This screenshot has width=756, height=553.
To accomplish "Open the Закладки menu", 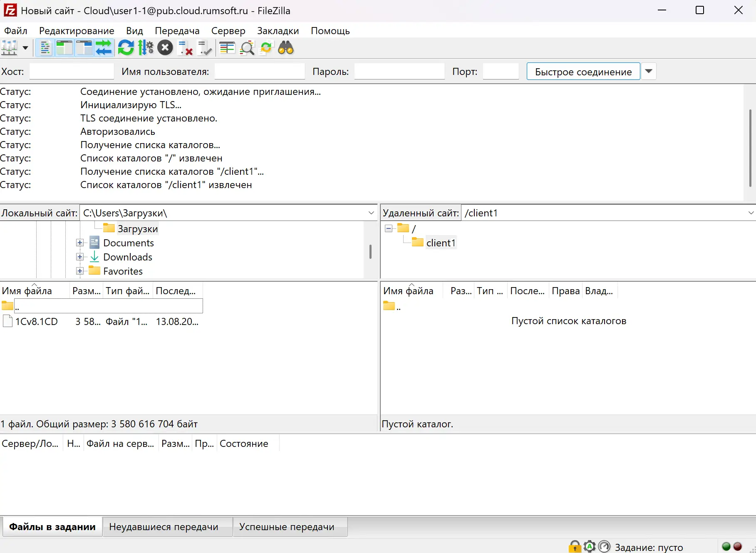I will [278, 31].
